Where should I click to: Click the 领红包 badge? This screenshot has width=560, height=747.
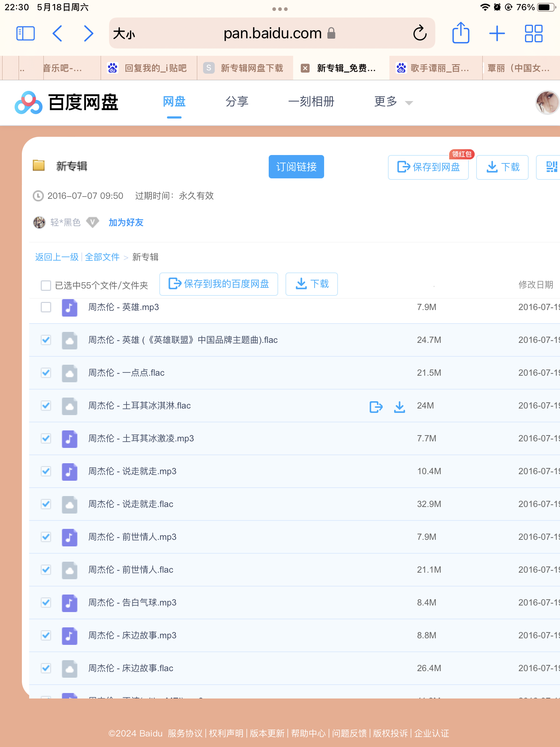pyautogui.click(x=462, y=154)
